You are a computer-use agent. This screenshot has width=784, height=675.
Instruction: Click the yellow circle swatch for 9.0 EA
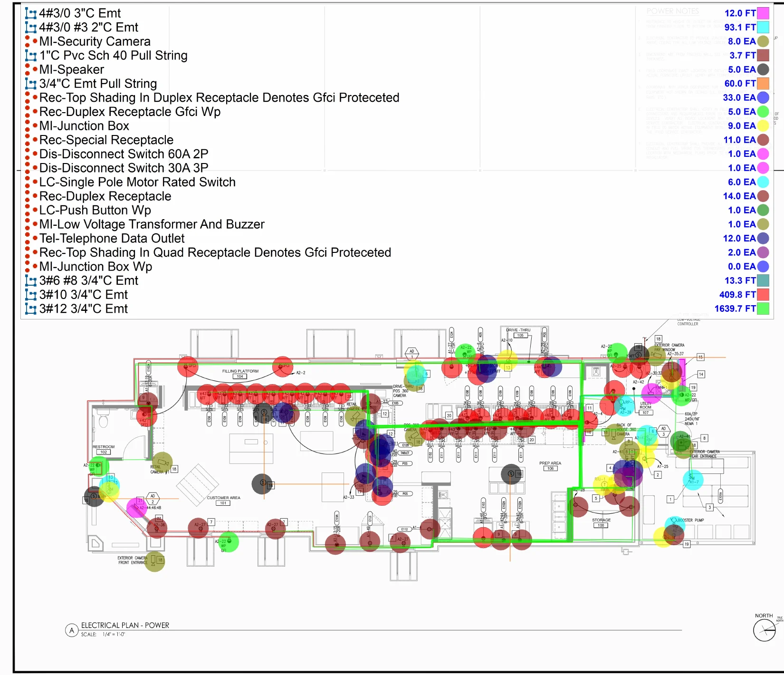tap(763, 125)
